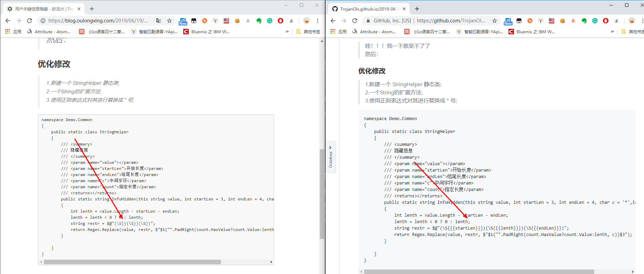Click Grammarly extension icon in left window
Viewport: 644px width, 274px height.
(x=270, y=21)
